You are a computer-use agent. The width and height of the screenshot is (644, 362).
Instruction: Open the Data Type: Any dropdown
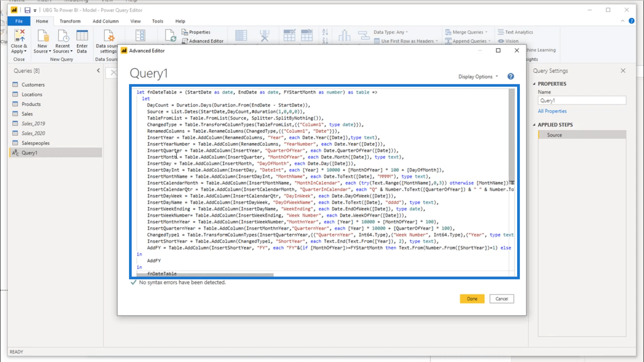(x=390, y=32)
